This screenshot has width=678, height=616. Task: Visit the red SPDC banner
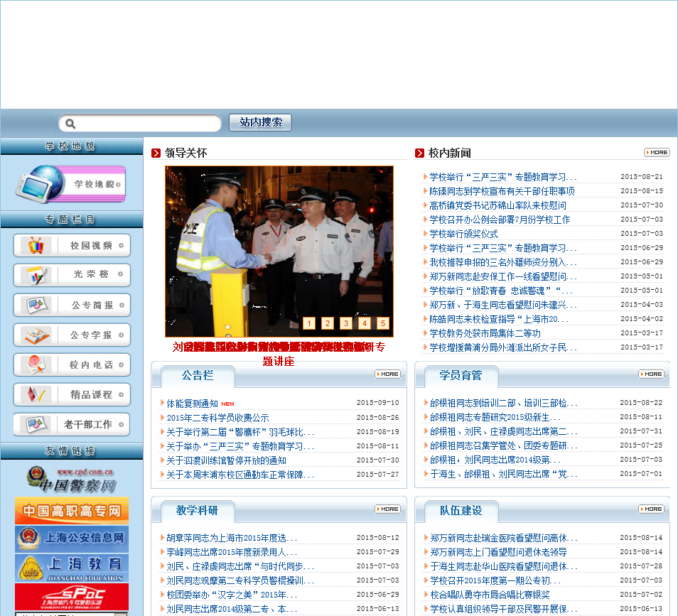72,597
